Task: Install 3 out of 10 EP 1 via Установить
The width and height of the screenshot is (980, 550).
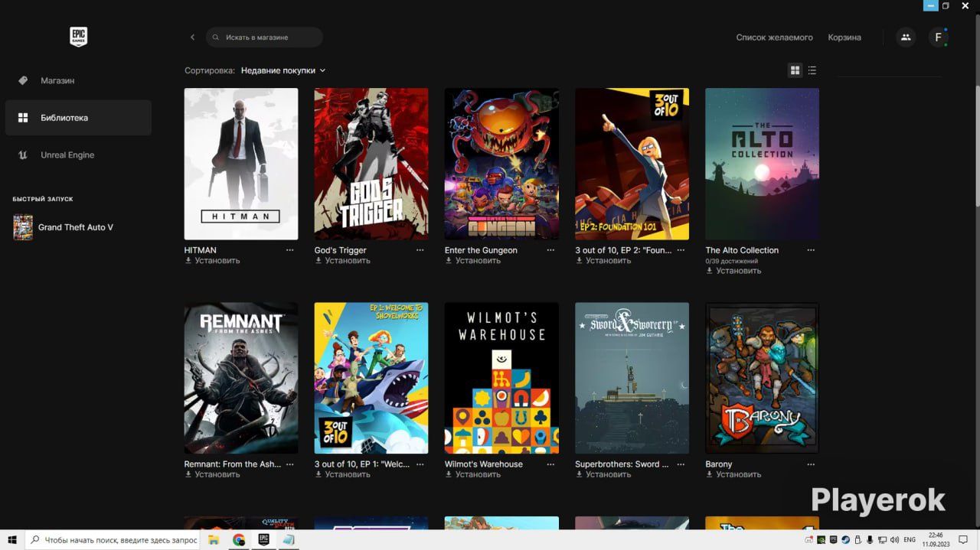Action: pyautogui.click(x=342, y=474)
